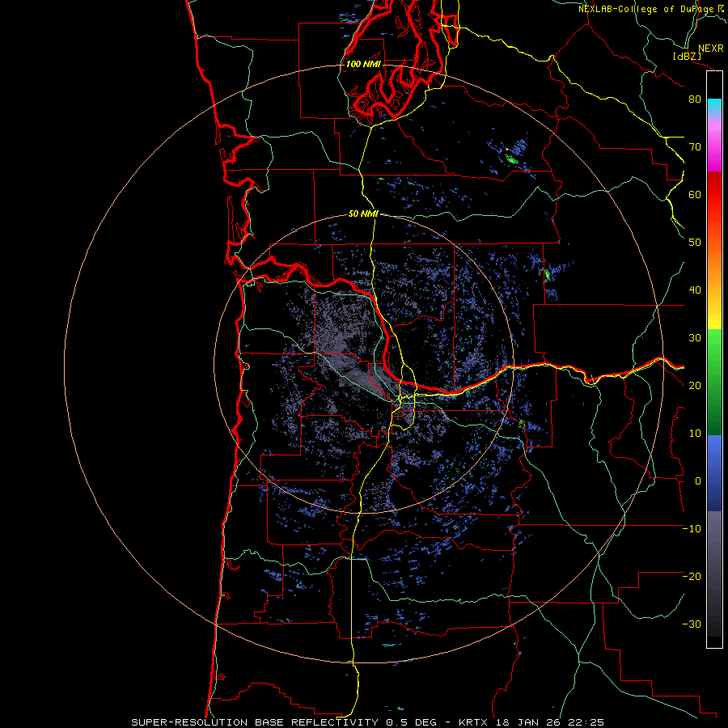Pick the yellow 30 dBZ color band
Image resolution: width=728 pixels, height=728 pixels.
714,322
